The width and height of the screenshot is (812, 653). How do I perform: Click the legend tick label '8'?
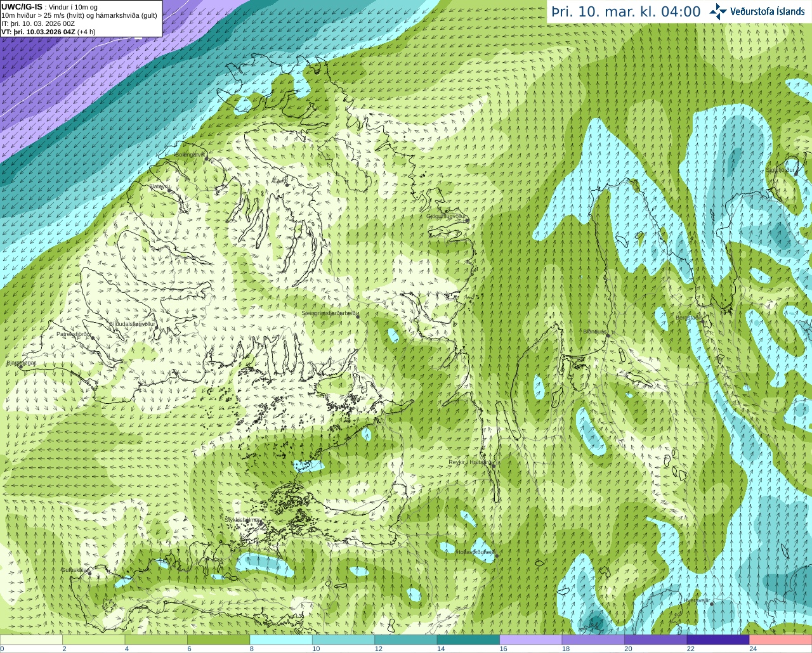(252, 649)
